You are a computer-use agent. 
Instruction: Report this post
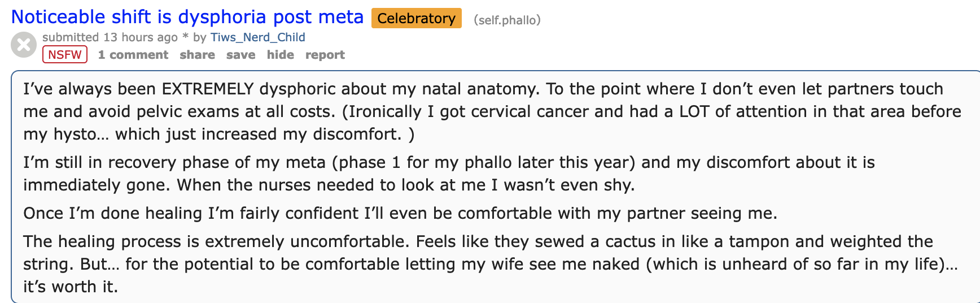point(325,55)
